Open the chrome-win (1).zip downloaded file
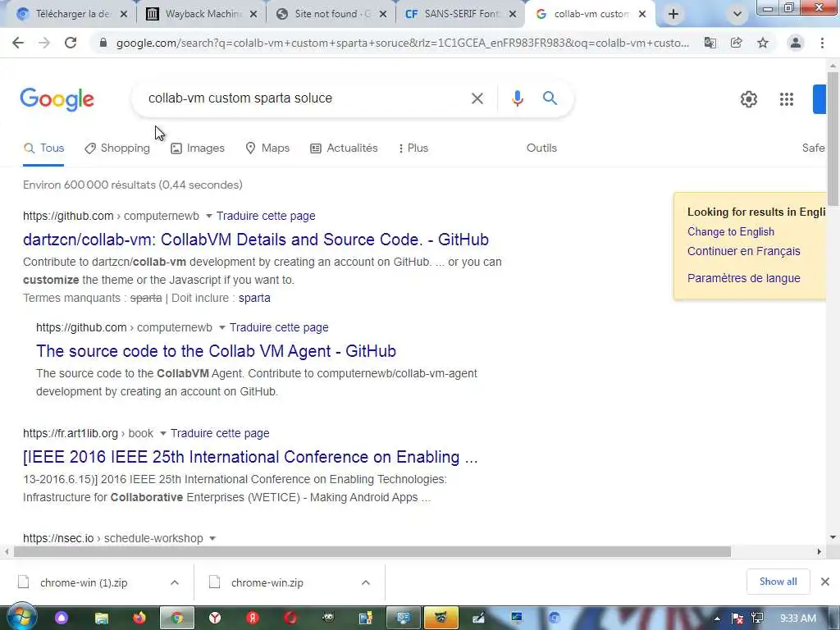This screenshot has width=840, height=630. (x=84, y=582)
